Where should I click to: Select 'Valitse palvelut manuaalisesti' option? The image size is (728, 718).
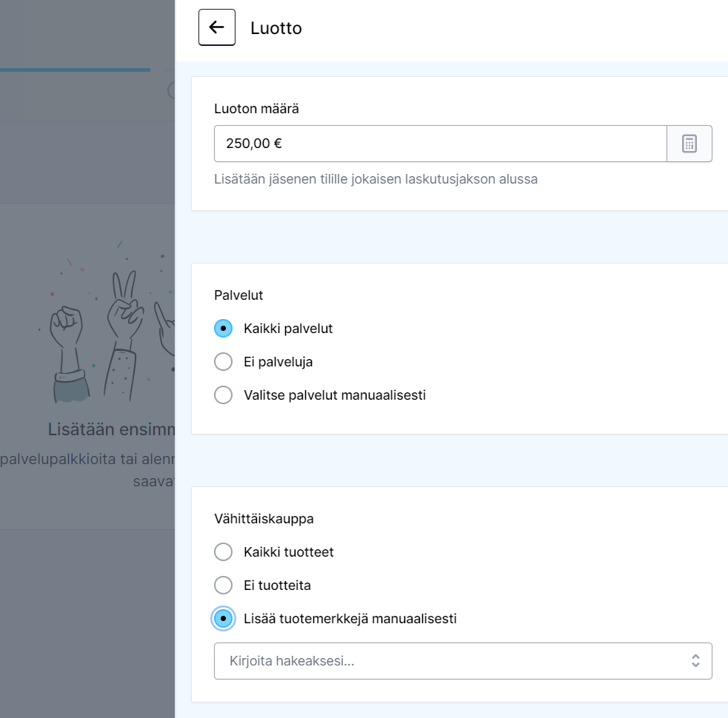point(224,395)
